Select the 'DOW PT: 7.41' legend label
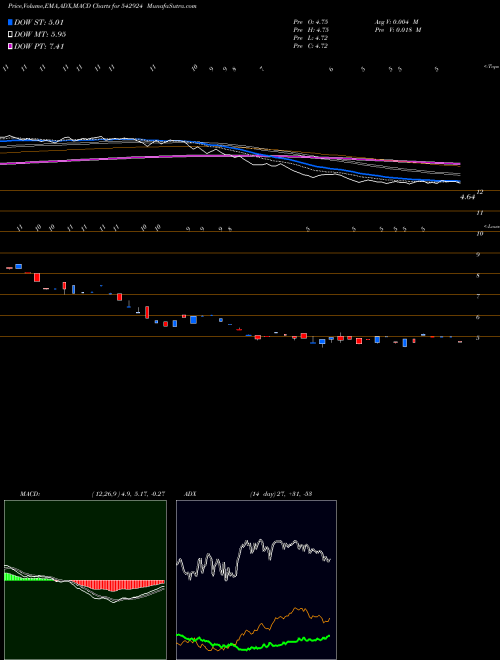Viewport: 500px width, 660px height. (x=39, y=46)
